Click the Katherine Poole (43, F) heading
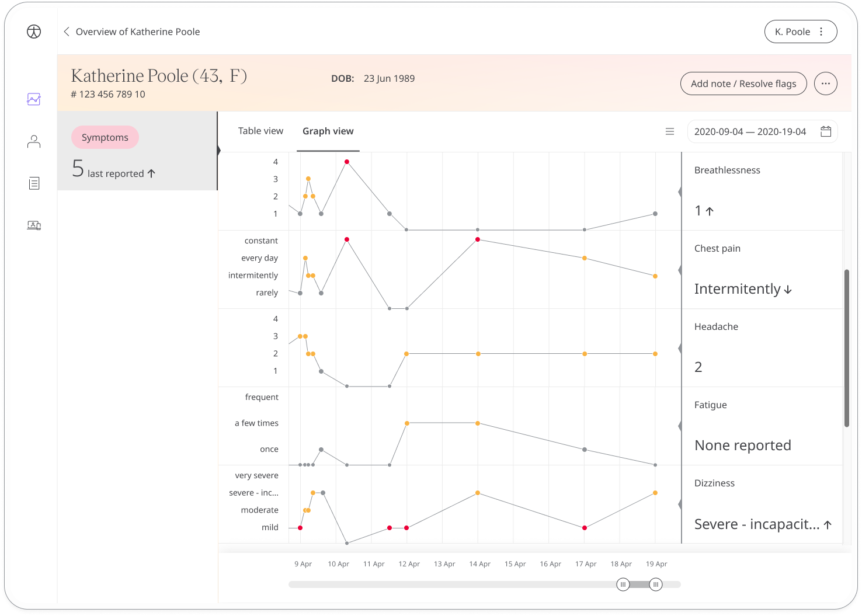862x616 pixels. tap(159, 76)
